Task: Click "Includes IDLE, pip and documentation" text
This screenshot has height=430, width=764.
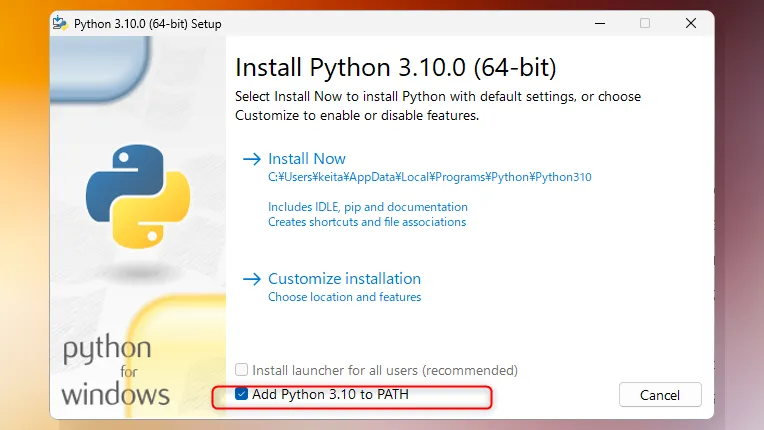Action: [367, 207]
